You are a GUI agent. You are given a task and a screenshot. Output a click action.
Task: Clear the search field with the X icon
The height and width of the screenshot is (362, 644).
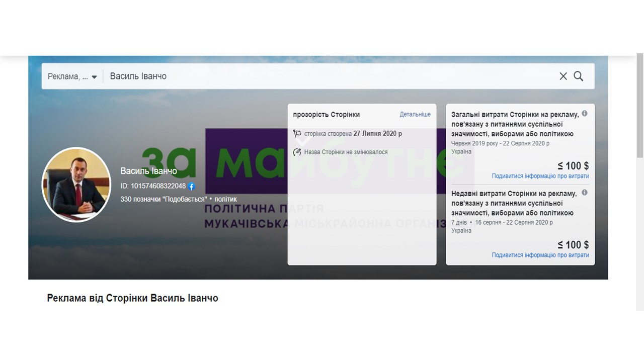click(563, 76)
